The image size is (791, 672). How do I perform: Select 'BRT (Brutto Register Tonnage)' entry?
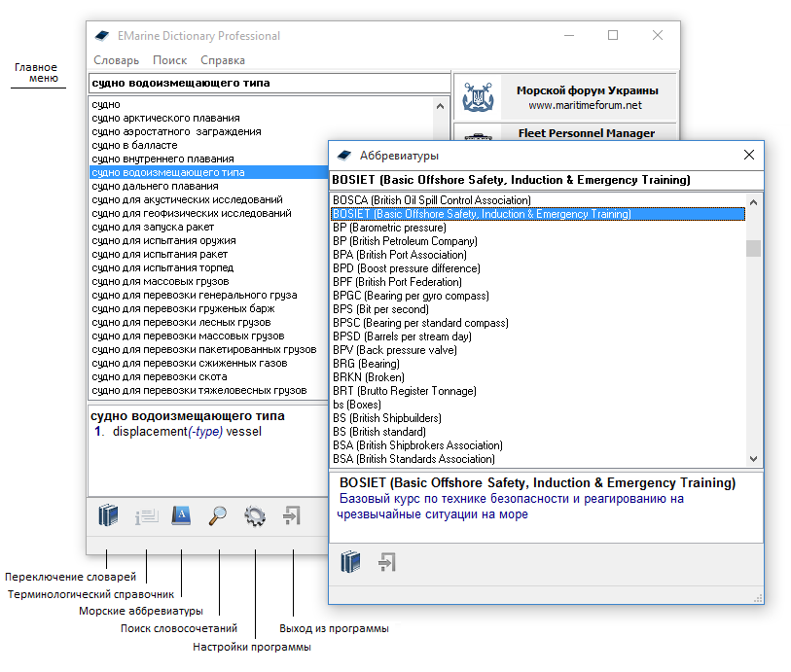405,391
